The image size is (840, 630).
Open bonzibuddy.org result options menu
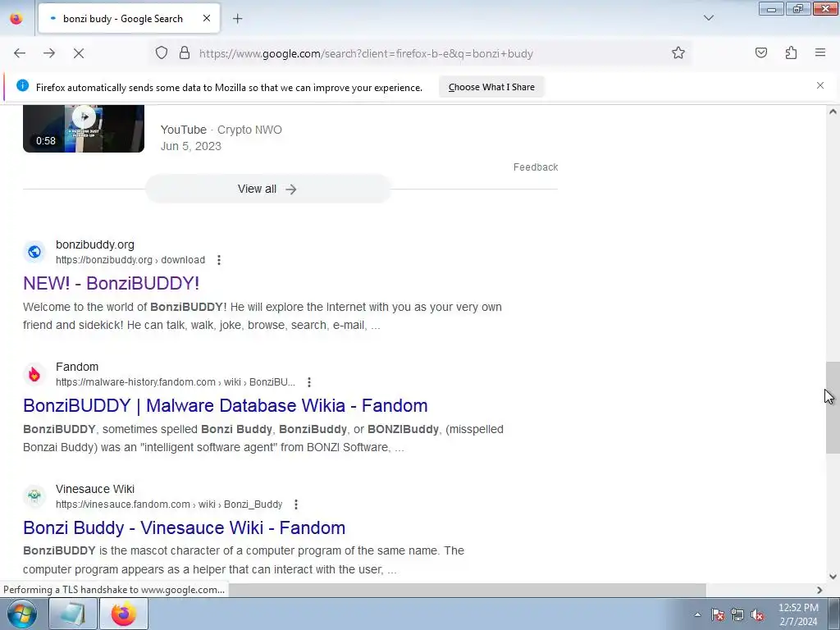click(218, 260)
